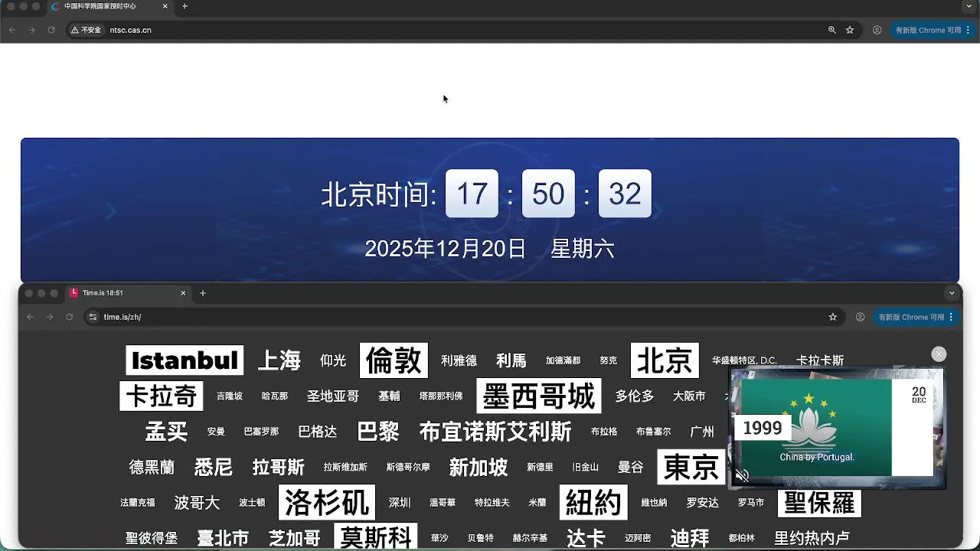
Task: Click back arrow in ntsc.cas.cn window
Action: 12,30
